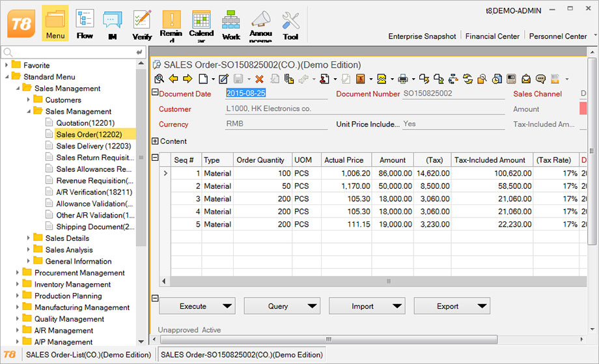Screen dimensions: 599x364
Task: Open the Execute button dropdown arrow
Action: pyautogui.click(x=227, y=306)
